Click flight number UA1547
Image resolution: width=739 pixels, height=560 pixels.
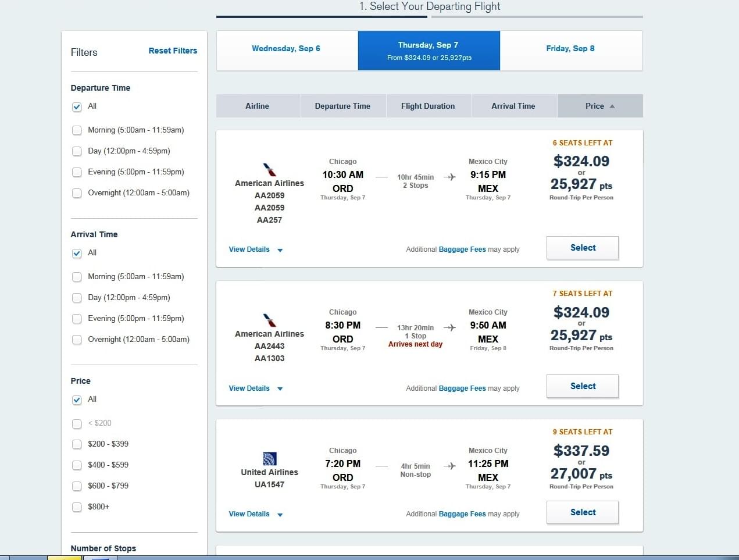pos(269,484)
